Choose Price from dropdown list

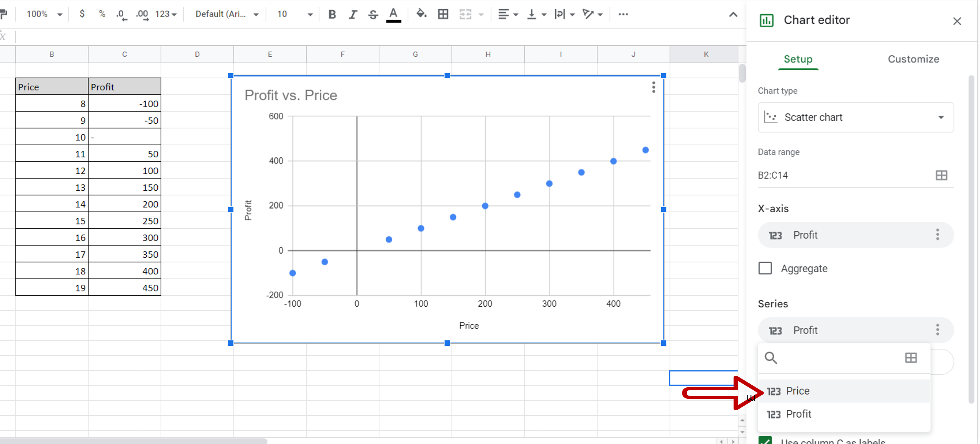[843, 391]
